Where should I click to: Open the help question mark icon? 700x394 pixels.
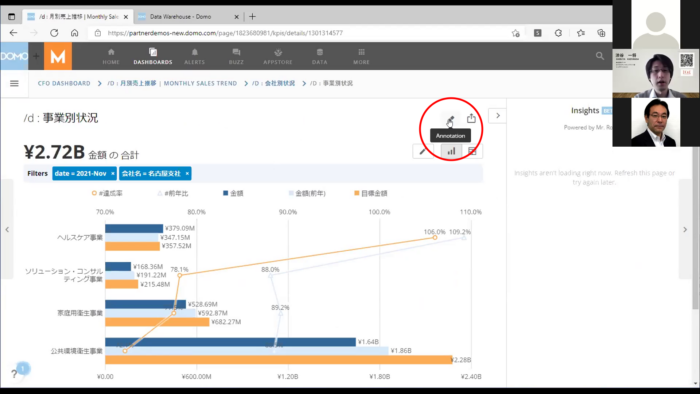(14, 374)
